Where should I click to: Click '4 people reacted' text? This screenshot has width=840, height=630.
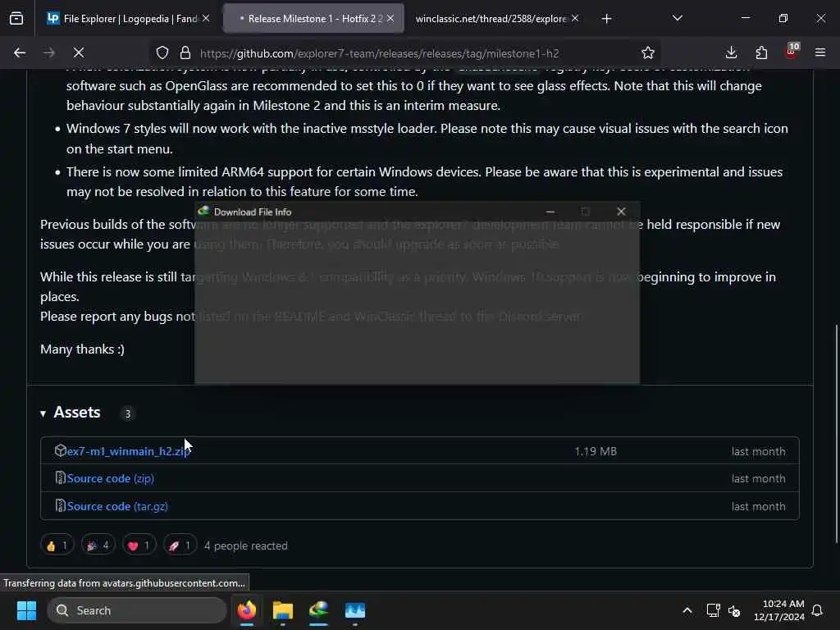246,546
